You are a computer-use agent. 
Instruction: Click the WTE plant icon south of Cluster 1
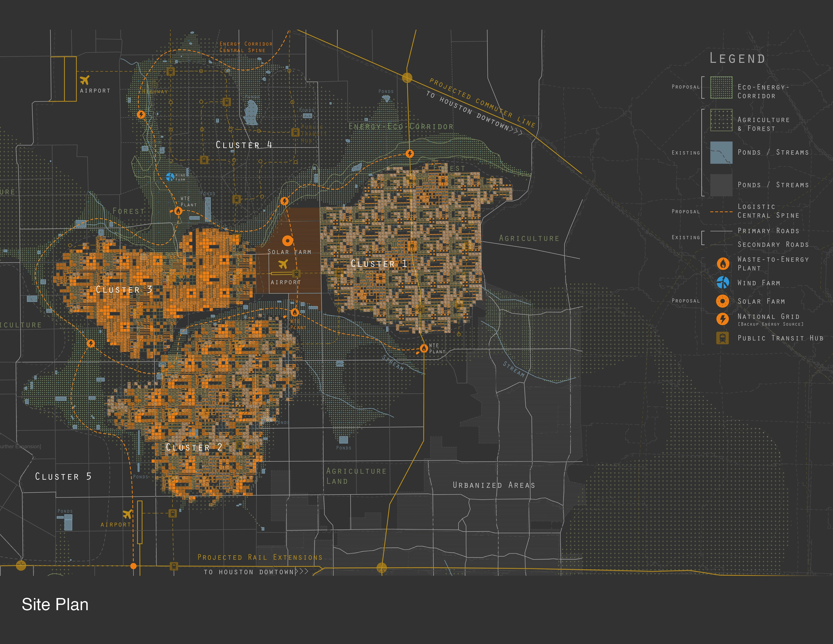click(424, 348)
